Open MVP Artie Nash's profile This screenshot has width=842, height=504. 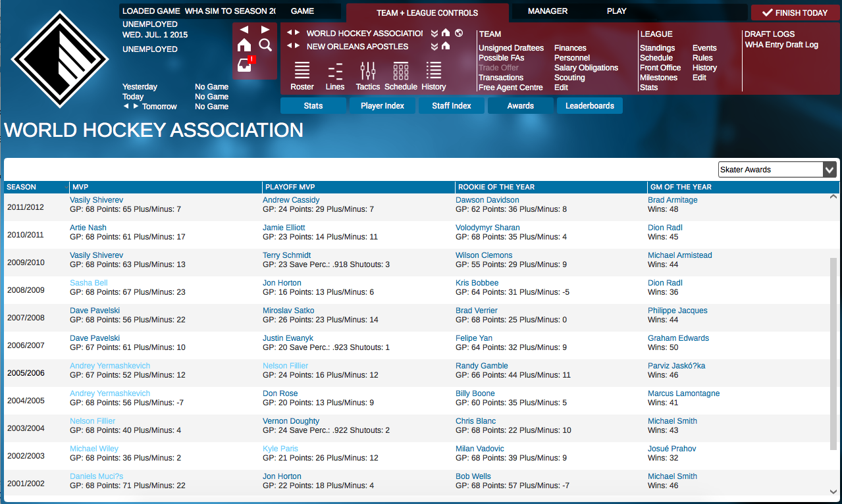pyautogui.click(x=88, y=228)
